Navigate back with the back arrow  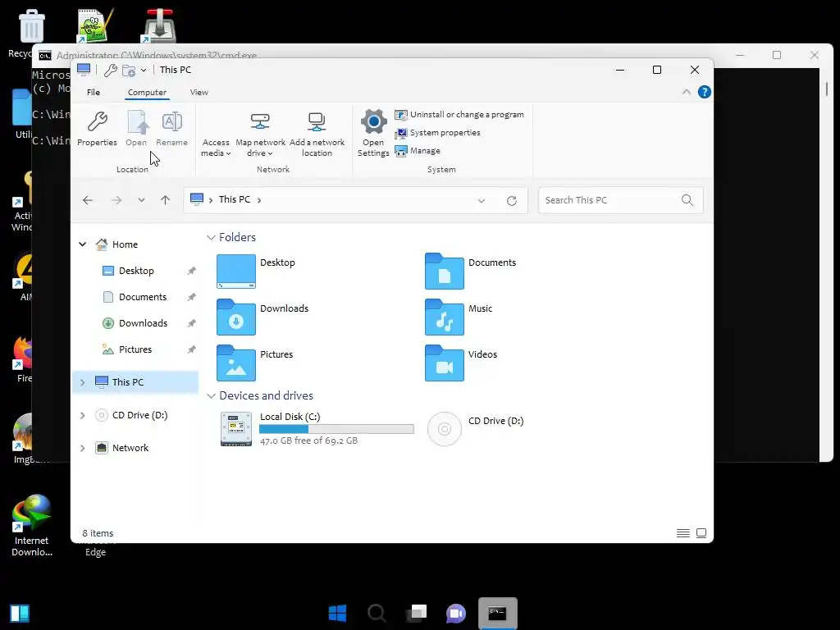tap(88, 200)
